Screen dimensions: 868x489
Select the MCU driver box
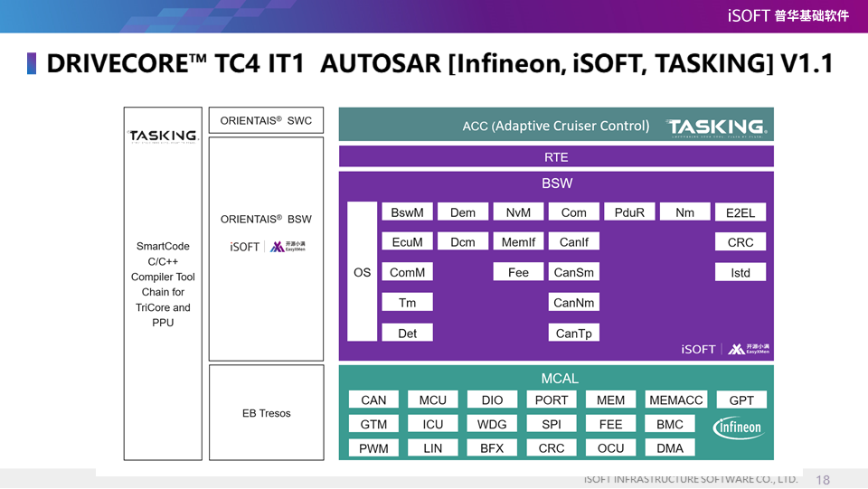pos(432,400)
